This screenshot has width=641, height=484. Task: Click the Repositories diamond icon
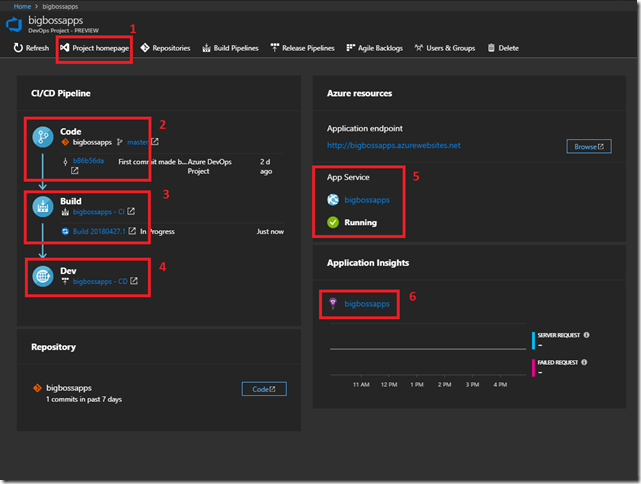point(145,48)
